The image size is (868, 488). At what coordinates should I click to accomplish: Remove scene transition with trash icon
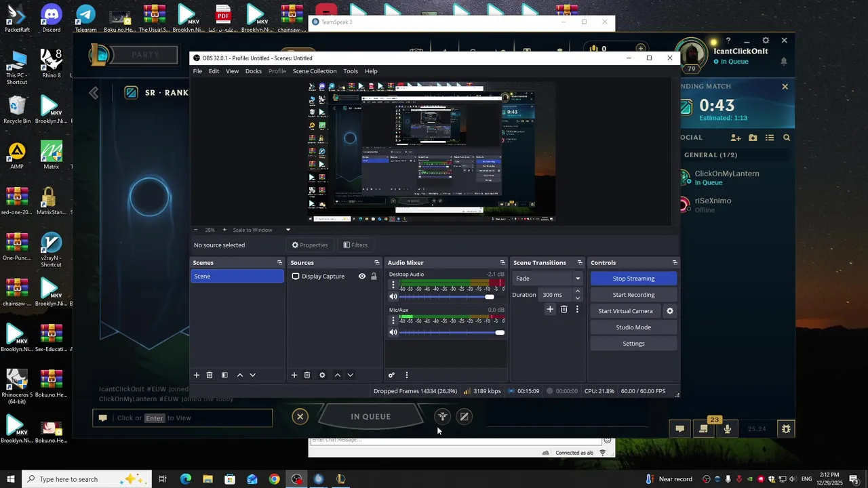click(564, 309)
